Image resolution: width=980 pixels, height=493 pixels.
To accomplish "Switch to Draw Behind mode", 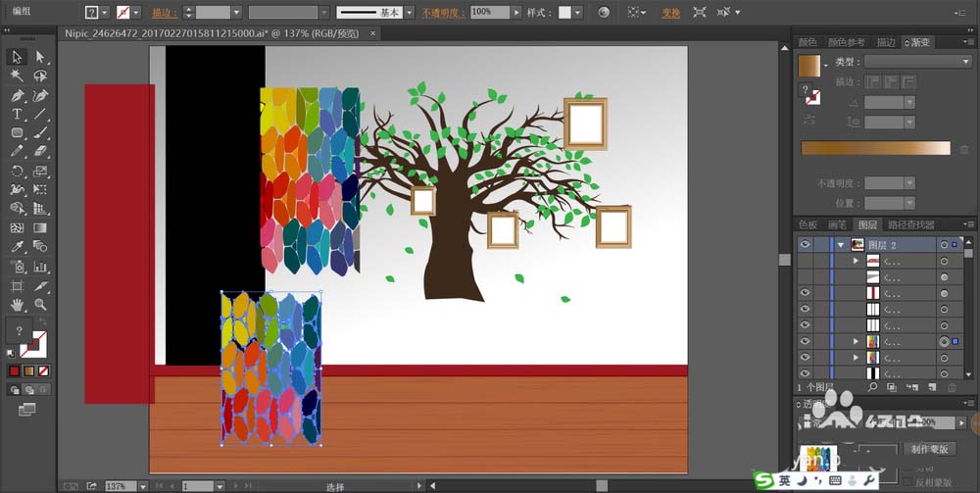I will pyautogui.click(x=28, y=390).
